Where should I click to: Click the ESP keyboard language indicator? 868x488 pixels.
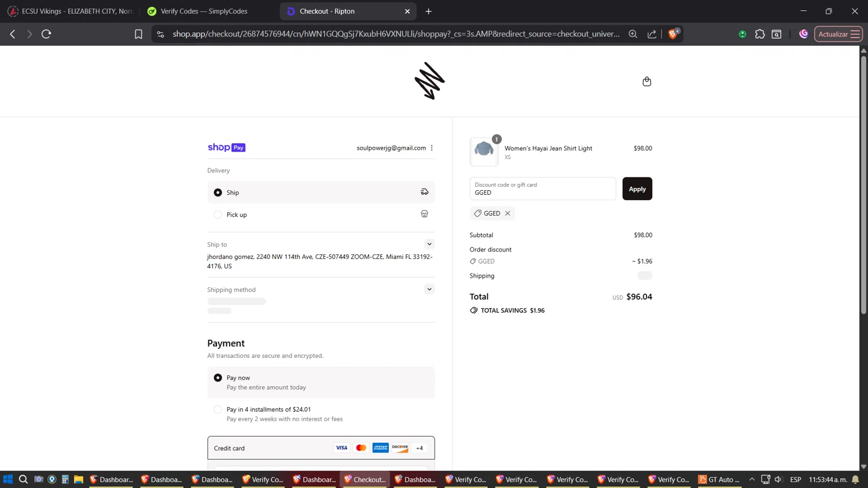pos(796,479)
